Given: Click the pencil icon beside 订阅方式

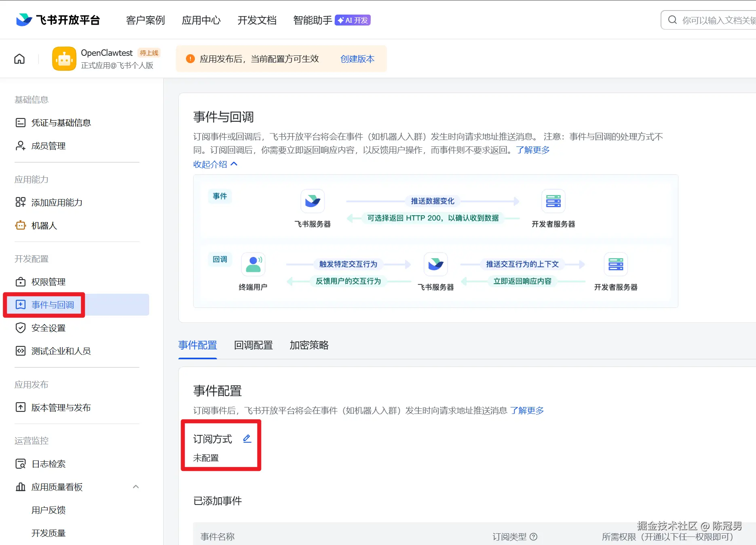Looking at the screenshot, I should click(x=247, y=438).
